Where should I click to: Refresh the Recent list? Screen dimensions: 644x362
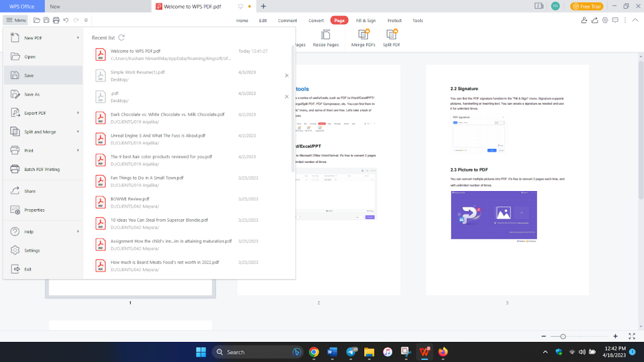[x=121, y=37]
